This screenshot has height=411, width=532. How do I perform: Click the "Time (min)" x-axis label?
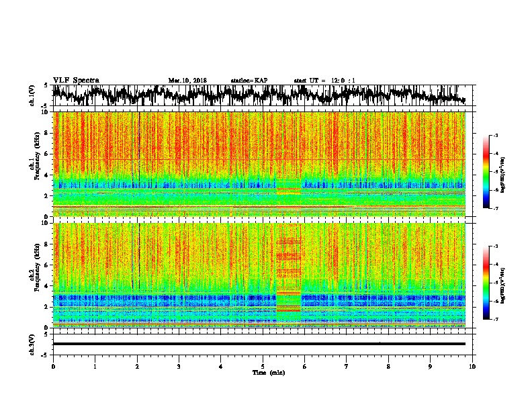point(269,373)
